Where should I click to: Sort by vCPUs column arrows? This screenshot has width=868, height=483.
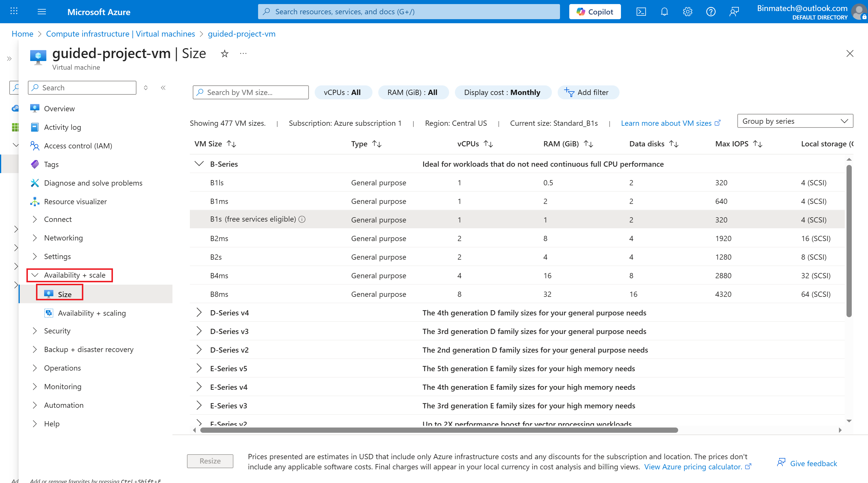488,144
